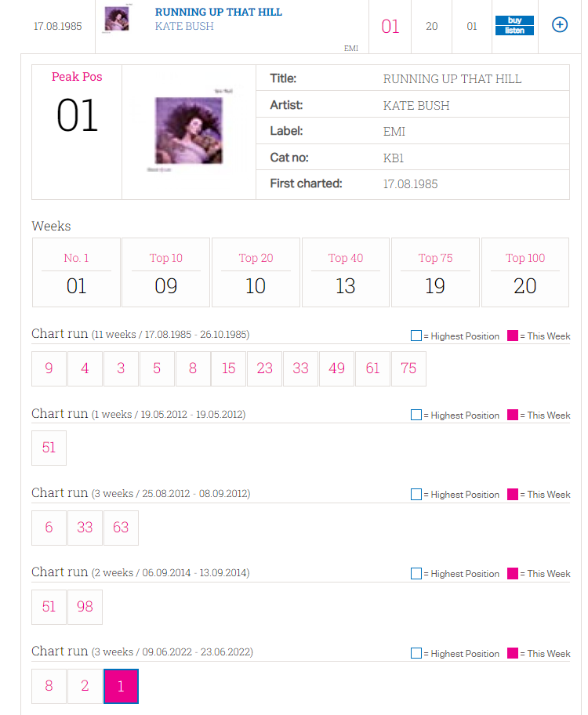Click the pink 01 peak position in header row
The width and height of the screenshot is (588, 715).
coord(390,27)
